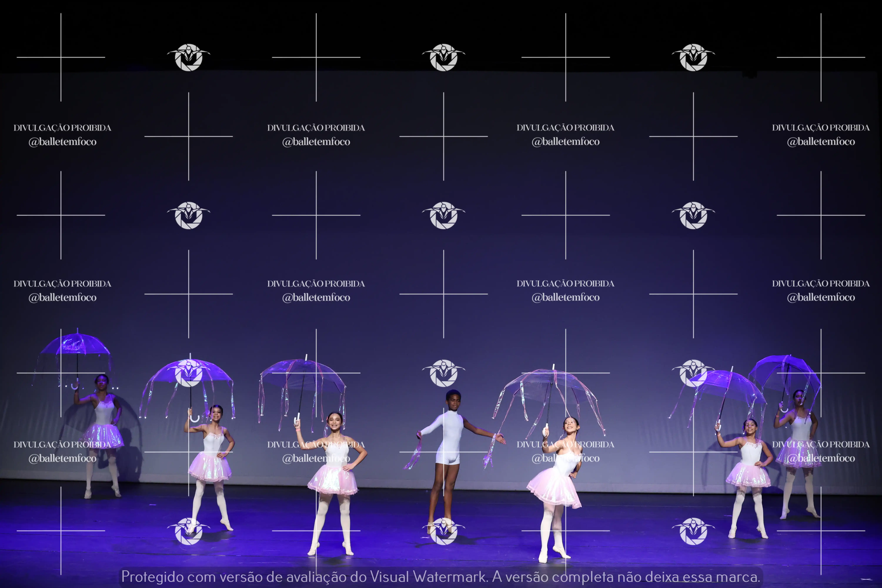This screenshot has width=882, height=588.
Task: Click the Visual Watermark trial notice text
Action: [x=441, y=577]
